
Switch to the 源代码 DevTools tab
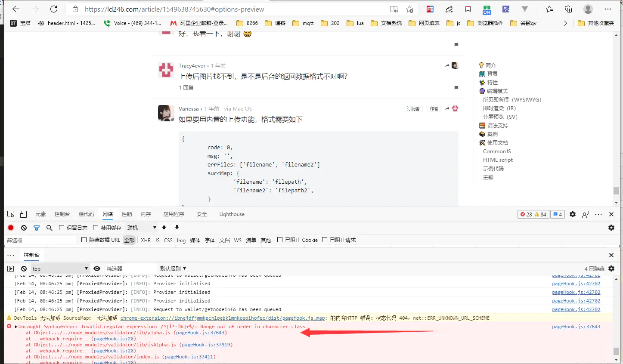coord(86,214)
